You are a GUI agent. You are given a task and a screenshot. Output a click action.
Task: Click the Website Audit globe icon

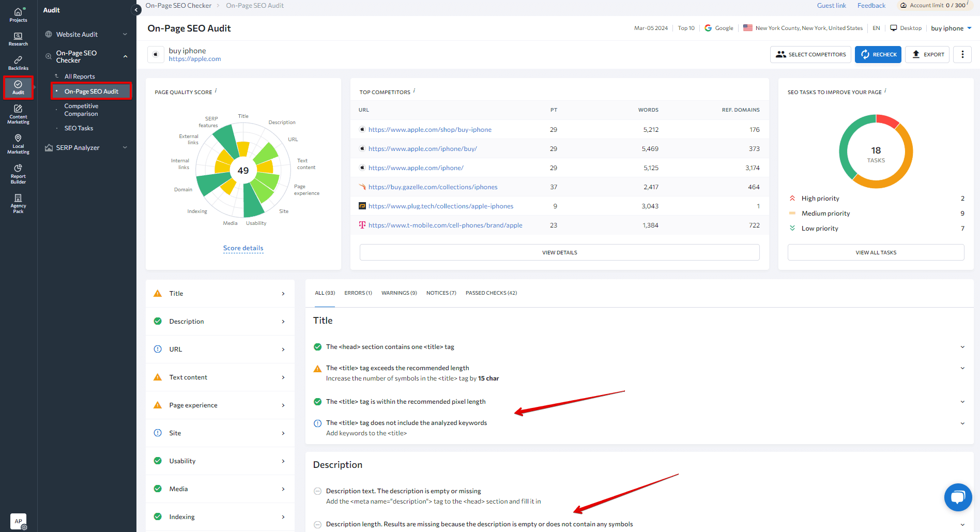49,34
